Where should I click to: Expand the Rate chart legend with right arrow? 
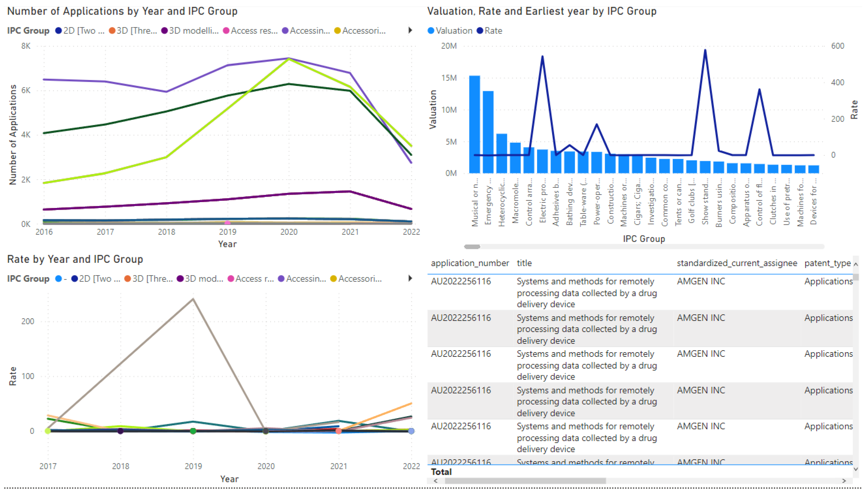pos(410,278)
